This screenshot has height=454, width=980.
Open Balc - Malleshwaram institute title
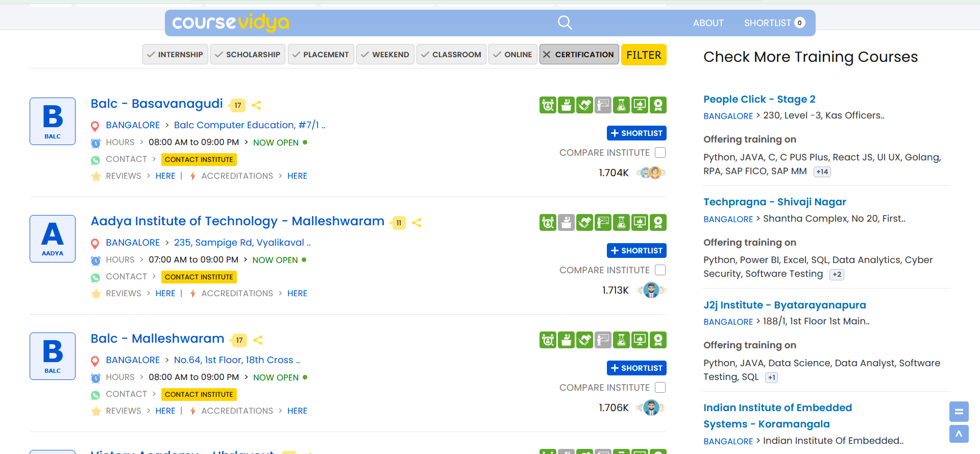pyautogui.click(x=157, y=339)
